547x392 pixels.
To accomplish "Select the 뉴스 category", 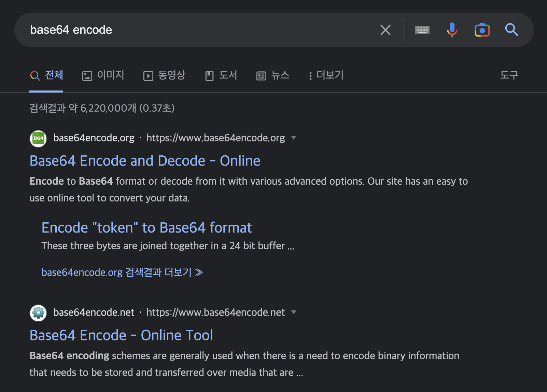I will [272, 75].
